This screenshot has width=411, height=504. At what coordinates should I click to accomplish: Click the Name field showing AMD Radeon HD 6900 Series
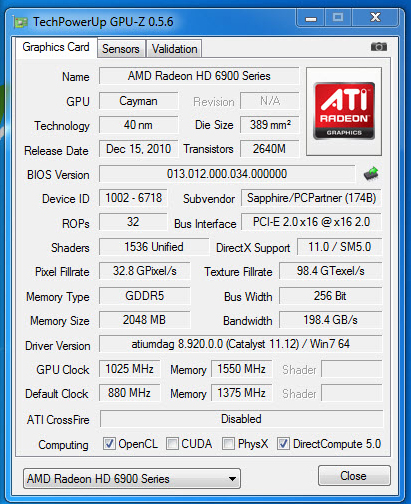(x=199, y=76)
